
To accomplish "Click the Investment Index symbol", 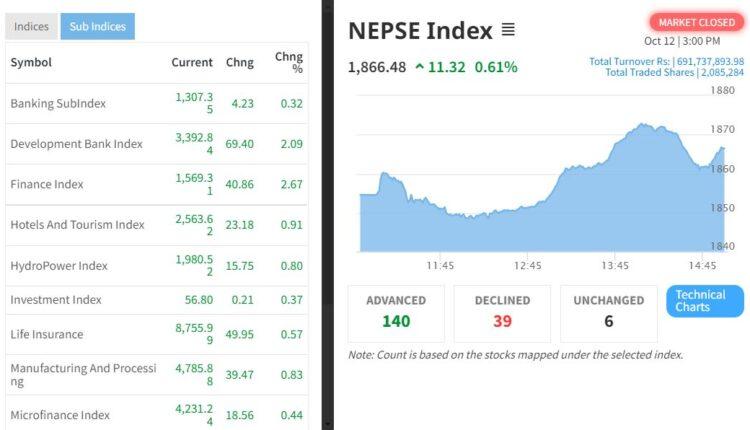I will [56, 300].
